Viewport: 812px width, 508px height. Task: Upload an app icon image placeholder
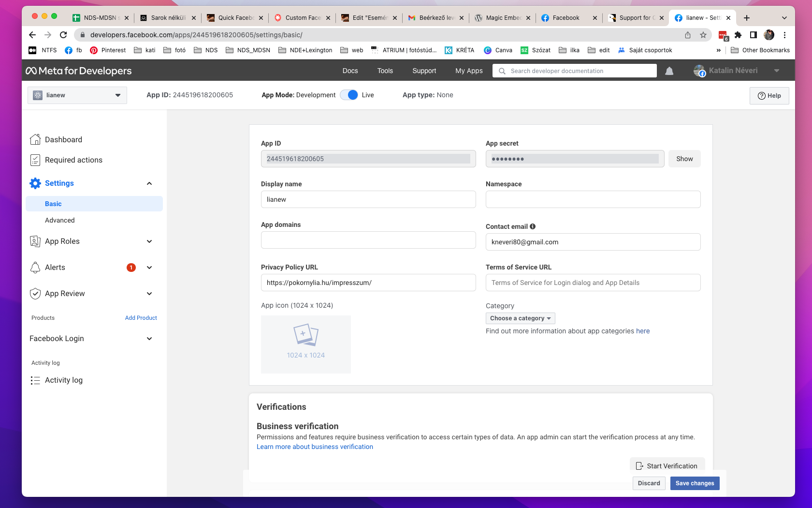pos(306,344)
